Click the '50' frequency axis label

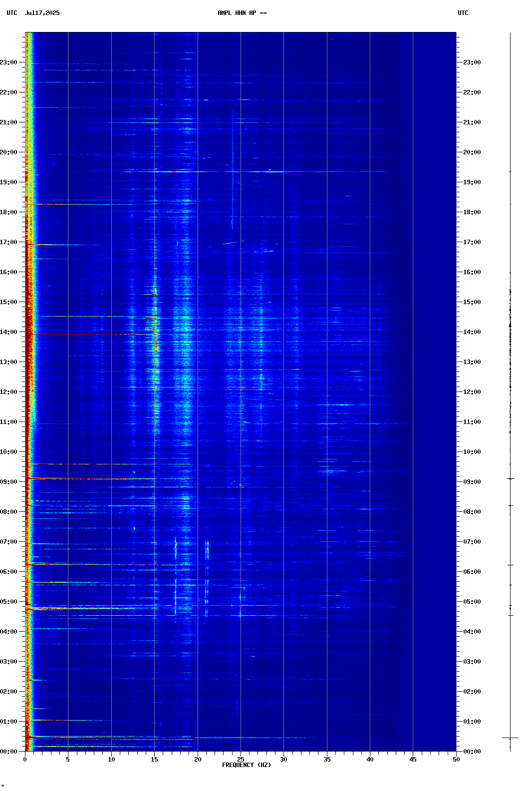[x=456, y=760]
